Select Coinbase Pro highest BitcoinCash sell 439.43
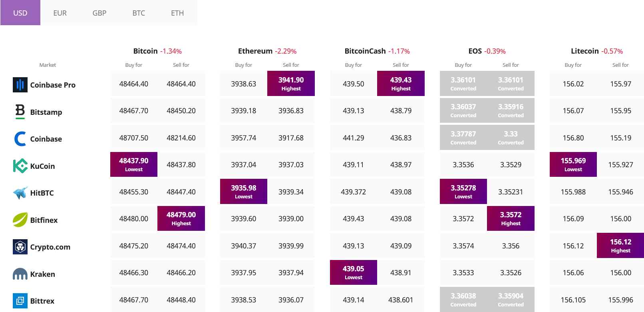 pyautogui.click(x=401, y=84)
